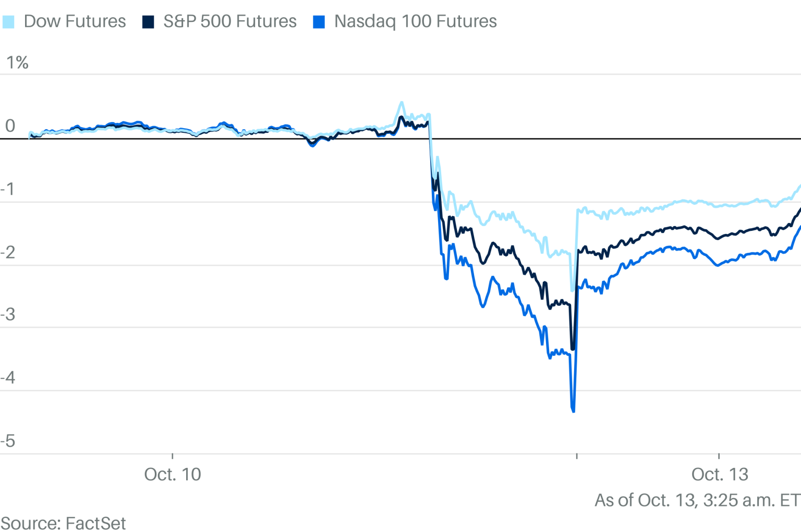
Task: Select the Dow Futures legend label
Action: [x=75, y=21]
